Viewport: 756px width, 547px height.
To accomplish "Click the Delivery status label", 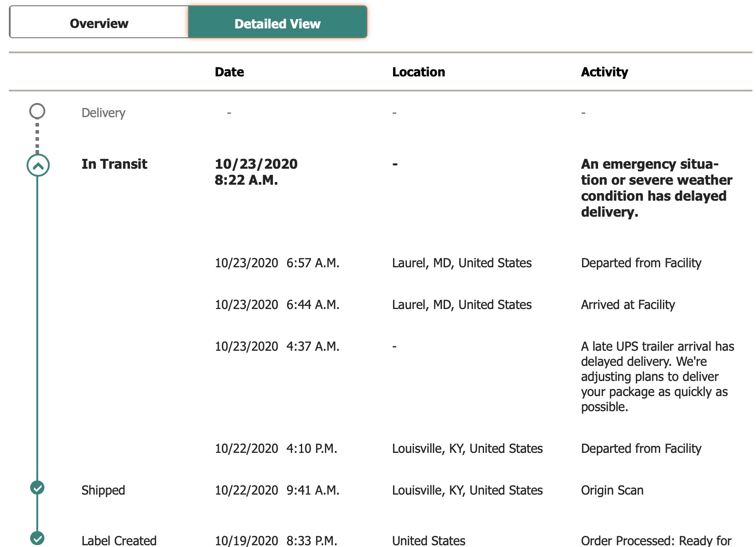I will [103, 113].
